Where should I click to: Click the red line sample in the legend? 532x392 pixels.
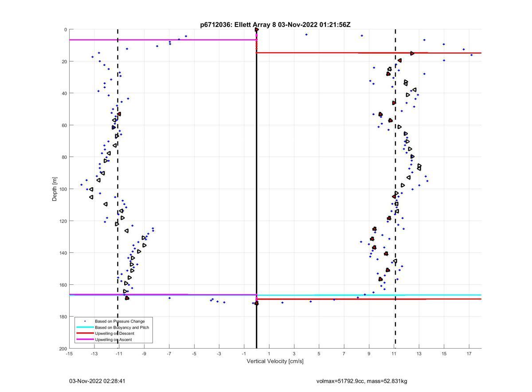[85, 334]
